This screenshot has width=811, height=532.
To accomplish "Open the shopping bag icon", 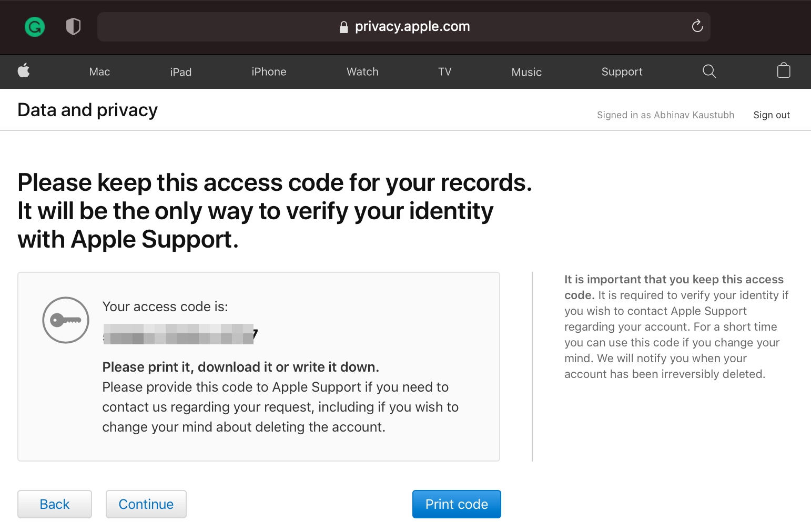I will 783,71.
